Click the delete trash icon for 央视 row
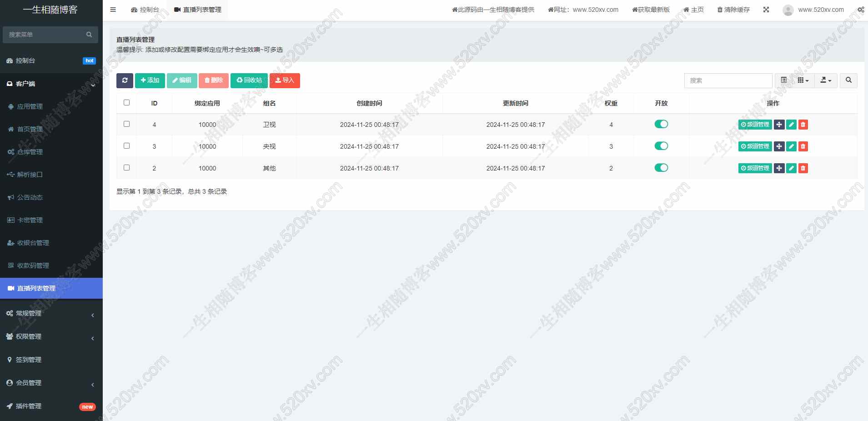868x421 pixels. pyautogui.click(x=803, y=146)
